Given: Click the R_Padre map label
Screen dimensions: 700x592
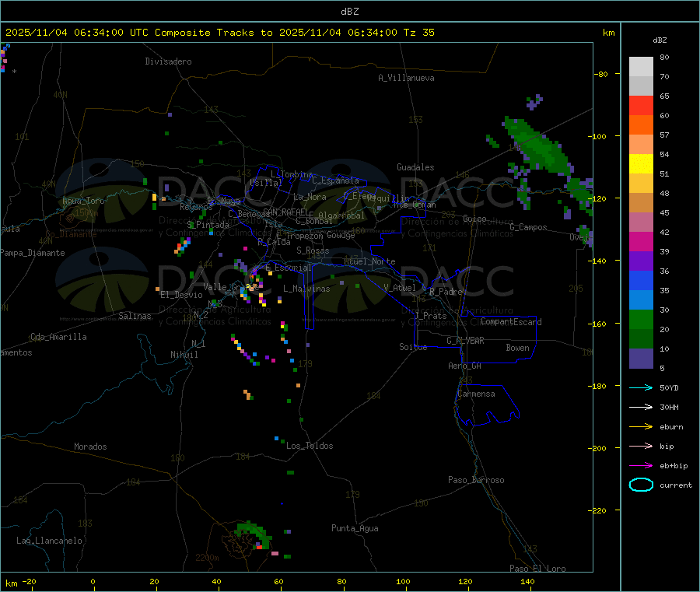Looking at the screenshot, I should point(446,292).
